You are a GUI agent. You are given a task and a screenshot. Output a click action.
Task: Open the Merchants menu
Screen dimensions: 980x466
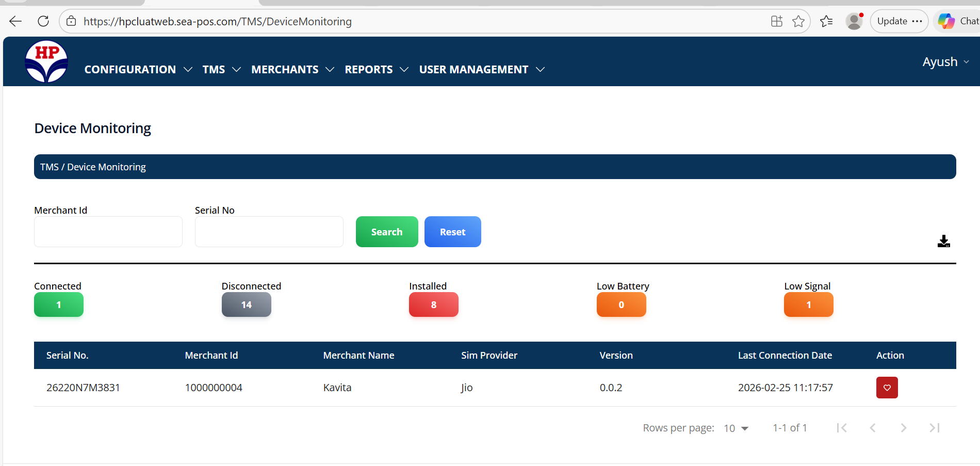tap(292, 69)
